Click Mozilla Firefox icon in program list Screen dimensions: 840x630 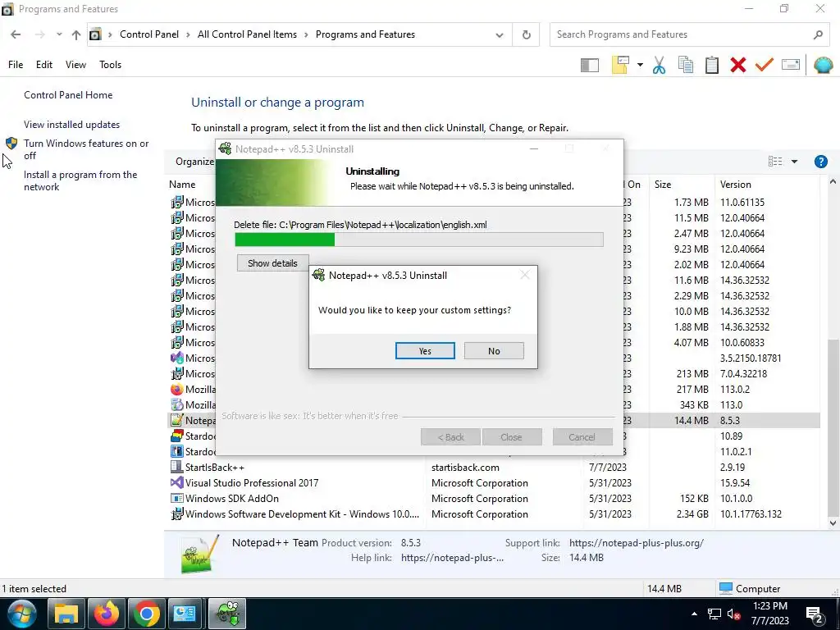[x=177, y=390]
